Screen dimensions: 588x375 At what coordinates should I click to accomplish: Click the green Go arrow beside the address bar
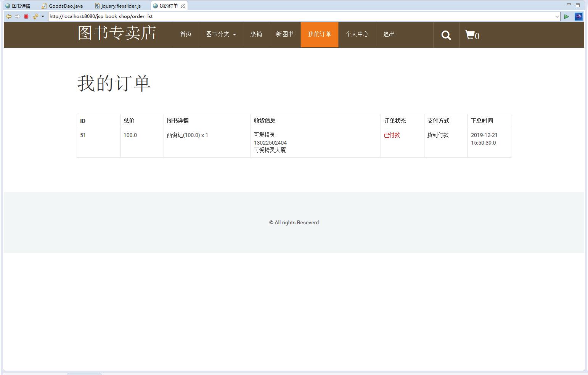(x=567, y=16)
